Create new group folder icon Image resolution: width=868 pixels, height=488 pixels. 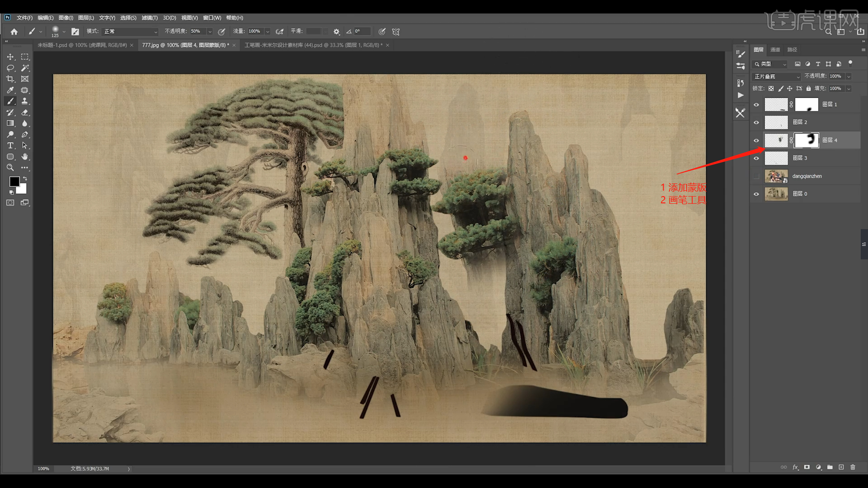tap(830, 467)
